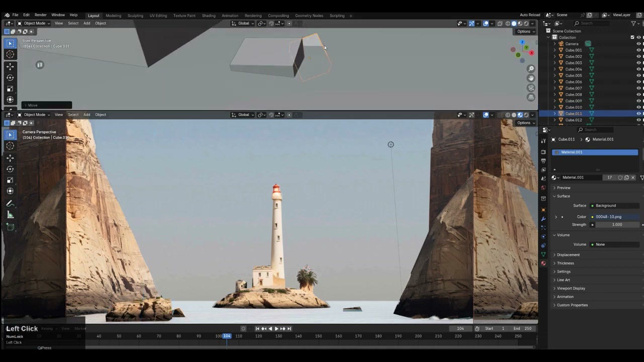Viewport: 644px width, 362px height.
Task: Click the pan hand gizmo in the top viewport
Action: coord(531,78)
